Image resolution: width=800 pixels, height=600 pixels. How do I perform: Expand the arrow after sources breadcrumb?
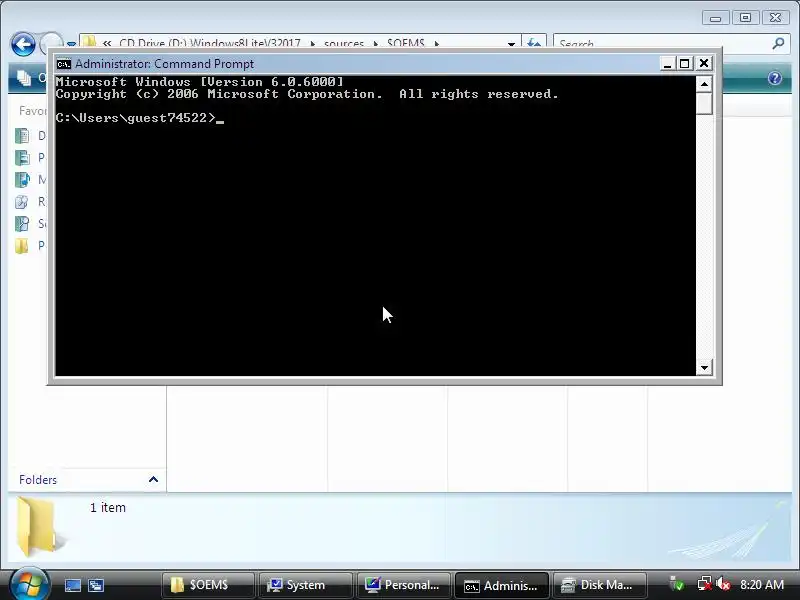tap(376, 44)
